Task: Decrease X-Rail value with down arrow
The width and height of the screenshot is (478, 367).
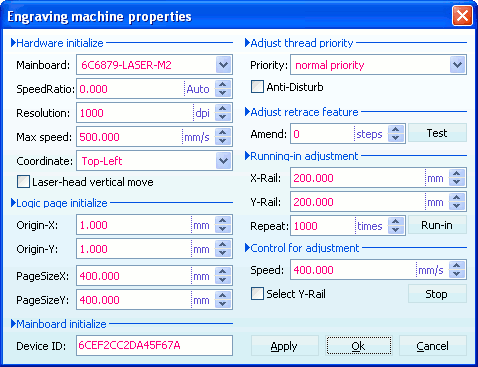Action: [x=457, y=182]
